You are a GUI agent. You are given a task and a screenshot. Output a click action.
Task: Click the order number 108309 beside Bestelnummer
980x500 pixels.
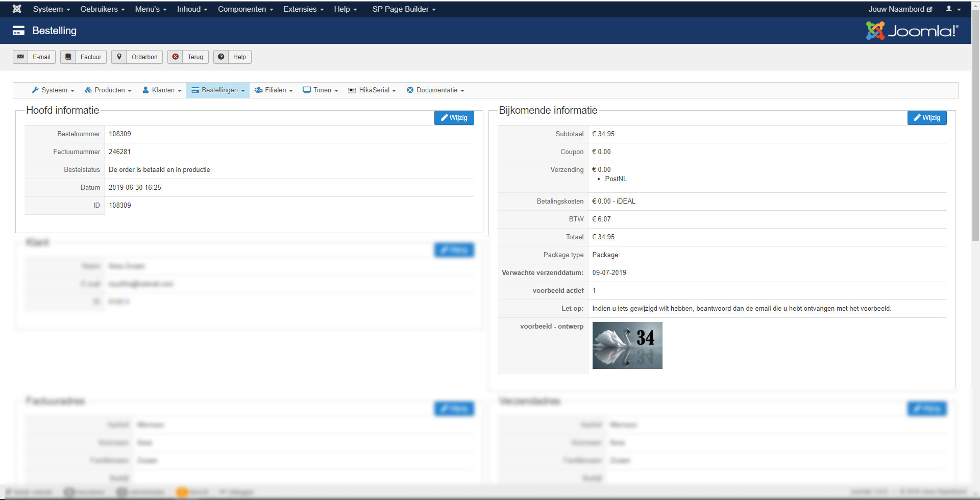tap(120, 134)
